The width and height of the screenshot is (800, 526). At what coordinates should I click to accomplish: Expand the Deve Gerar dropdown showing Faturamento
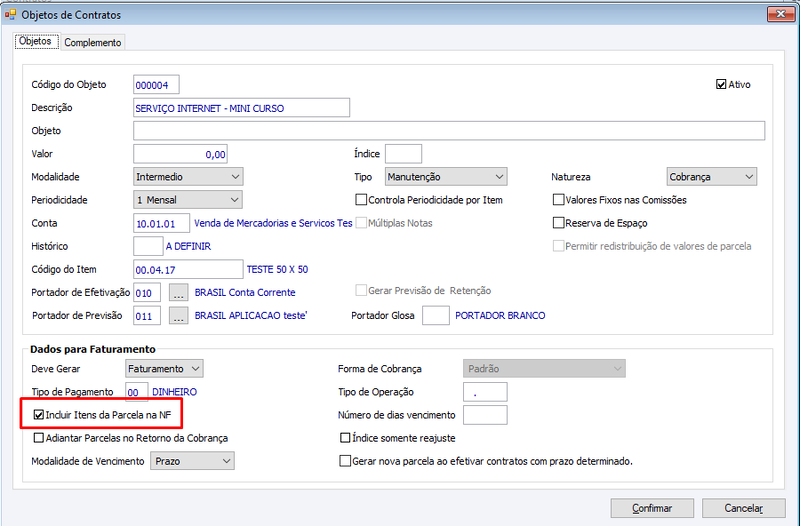(164, 368)
